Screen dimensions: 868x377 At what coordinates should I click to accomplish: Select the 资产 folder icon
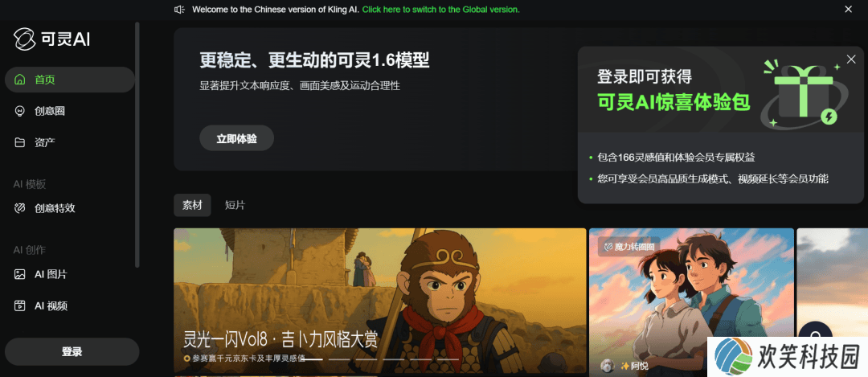pos(20,143)
